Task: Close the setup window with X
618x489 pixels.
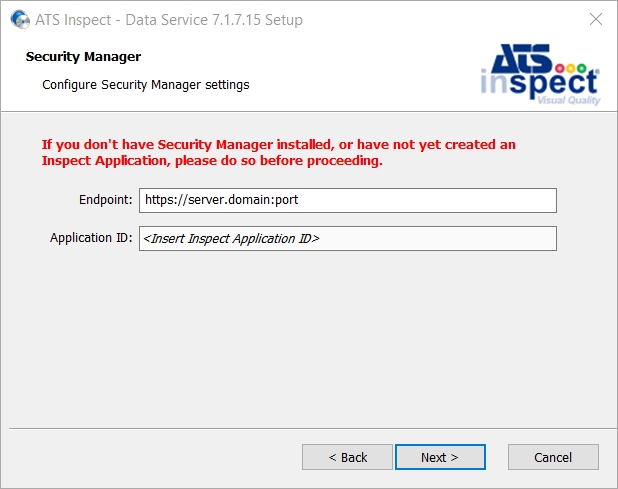Action: pyautogui.click(x=596, y=19)
